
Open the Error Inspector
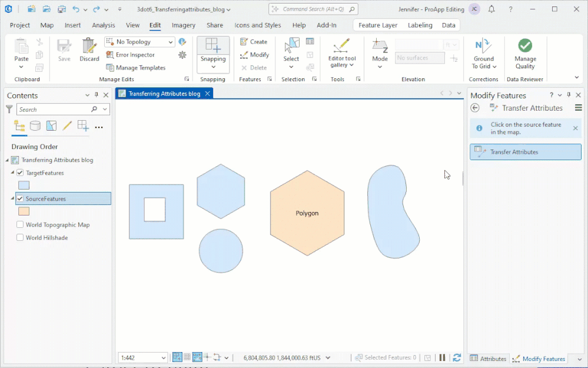135,54
